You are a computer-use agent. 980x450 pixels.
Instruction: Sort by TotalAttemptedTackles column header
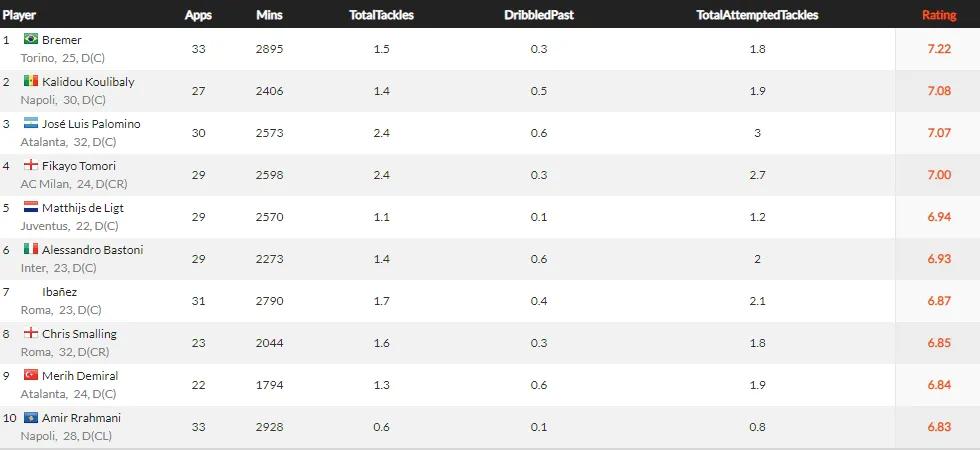(757, 15)
